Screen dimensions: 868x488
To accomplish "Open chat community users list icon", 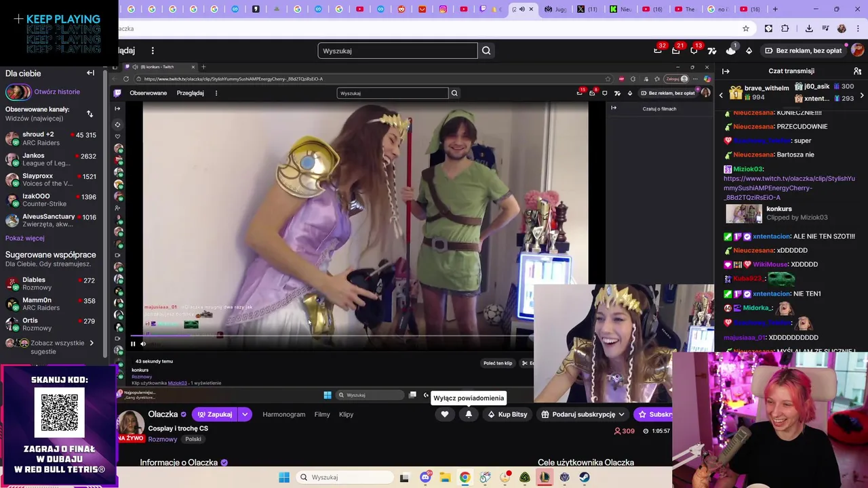I will click(858, 71).
